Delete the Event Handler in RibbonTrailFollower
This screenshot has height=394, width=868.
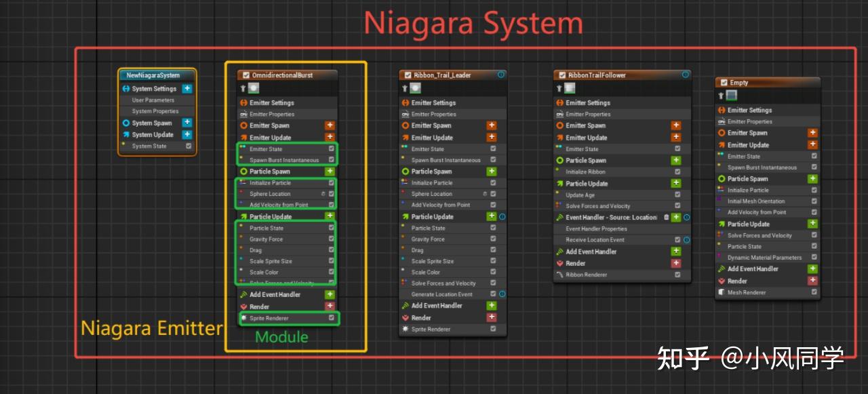click(x=667, y=218)
